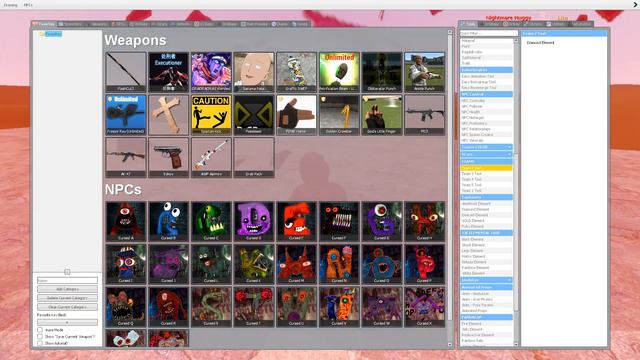Spawn the Cursed X NPC

click(424, 307)
